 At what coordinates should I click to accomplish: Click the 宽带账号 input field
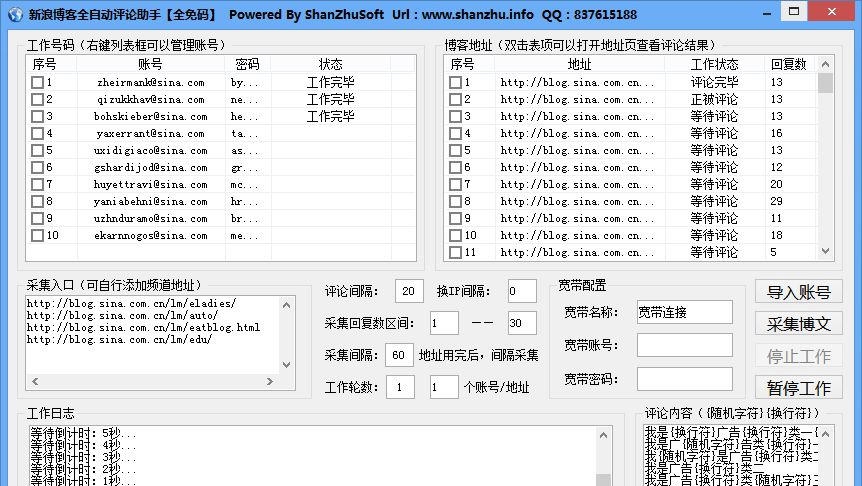tap(684, 345)
